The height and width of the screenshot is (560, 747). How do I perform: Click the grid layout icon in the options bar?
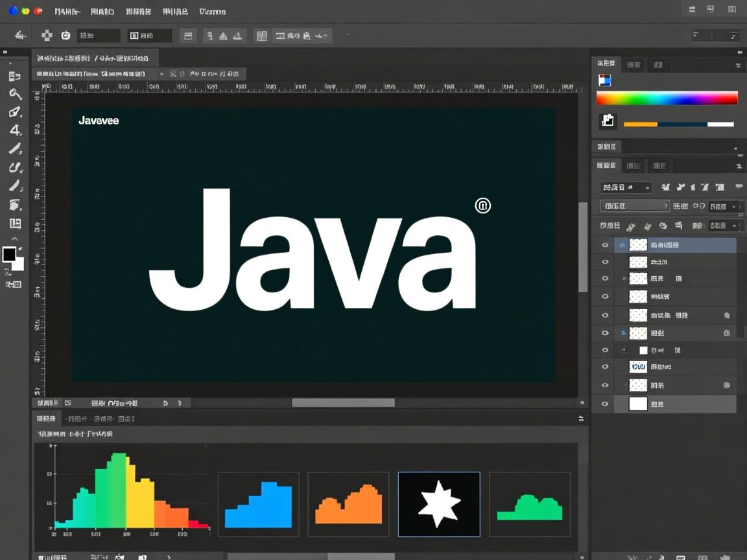point(262,36)
